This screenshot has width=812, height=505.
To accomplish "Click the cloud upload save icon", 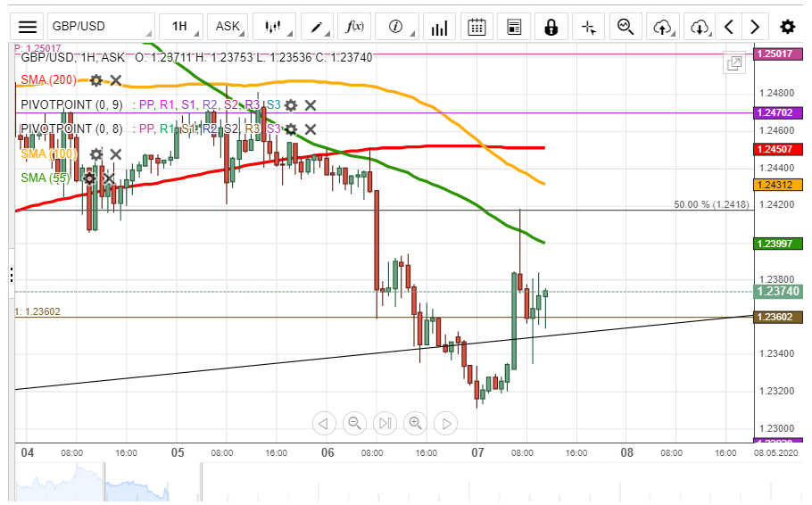I will click(663, 27).
